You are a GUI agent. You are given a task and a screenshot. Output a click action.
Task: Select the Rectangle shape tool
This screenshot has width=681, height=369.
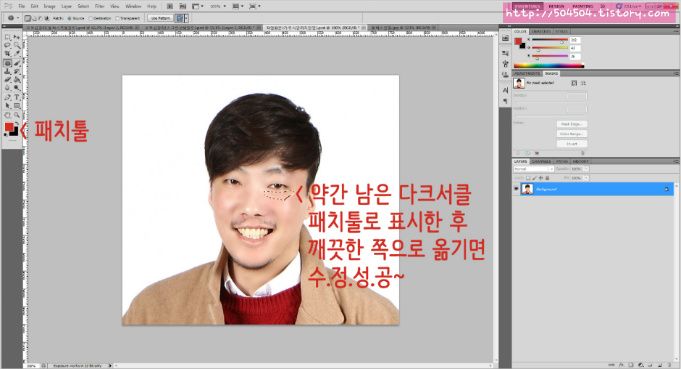pos(17,105)
